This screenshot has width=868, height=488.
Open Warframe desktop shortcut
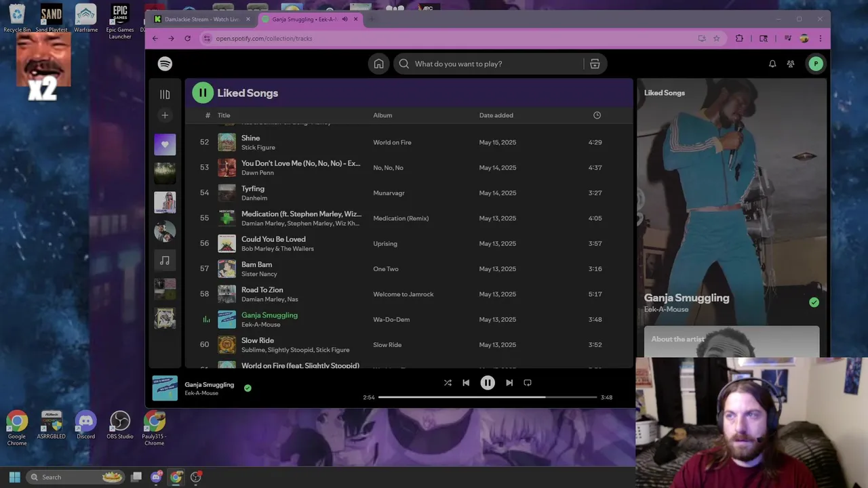(x=85, y=18)
